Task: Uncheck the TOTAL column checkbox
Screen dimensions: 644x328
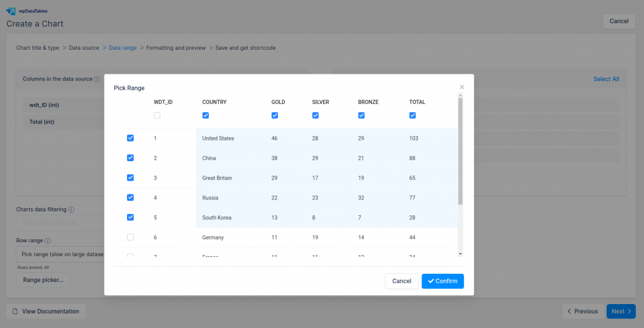Action: 413,115
